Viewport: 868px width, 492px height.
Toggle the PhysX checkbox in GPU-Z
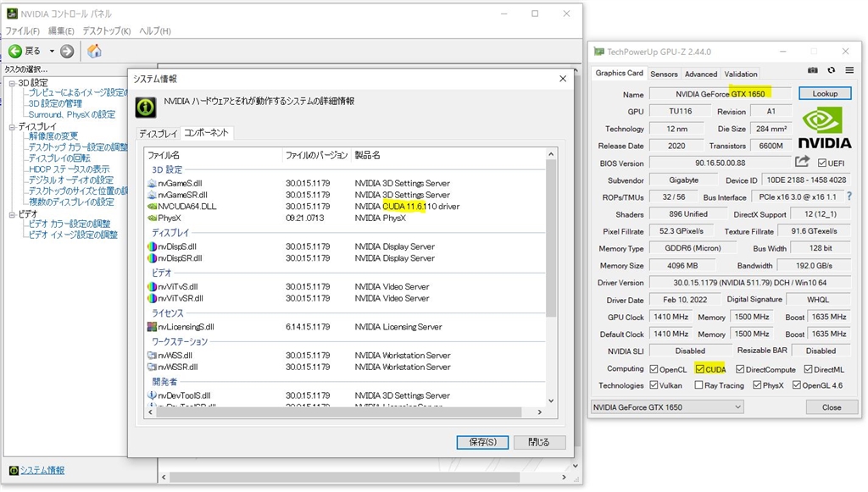click(757, 385)
